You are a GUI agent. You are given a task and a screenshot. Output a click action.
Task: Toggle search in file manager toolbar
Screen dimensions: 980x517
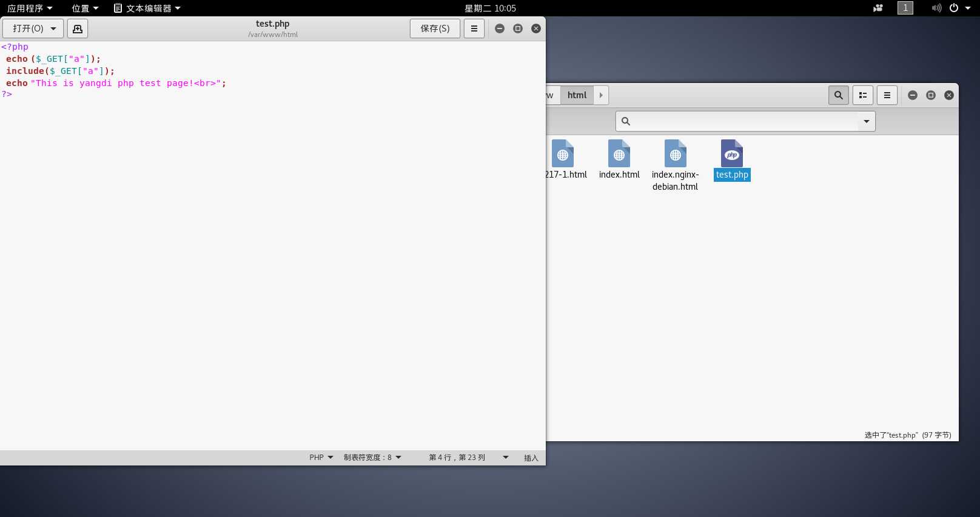click(839, 95)
